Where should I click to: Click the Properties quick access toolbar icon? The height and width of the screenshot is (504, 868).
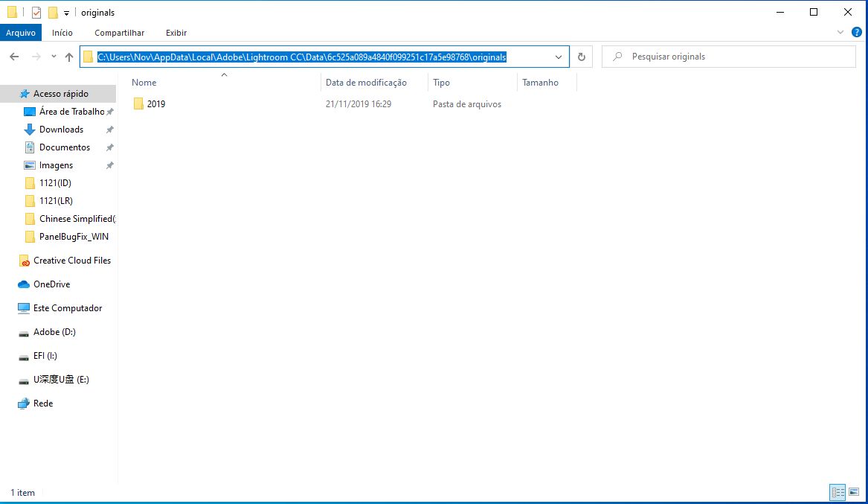pos(36,12)
